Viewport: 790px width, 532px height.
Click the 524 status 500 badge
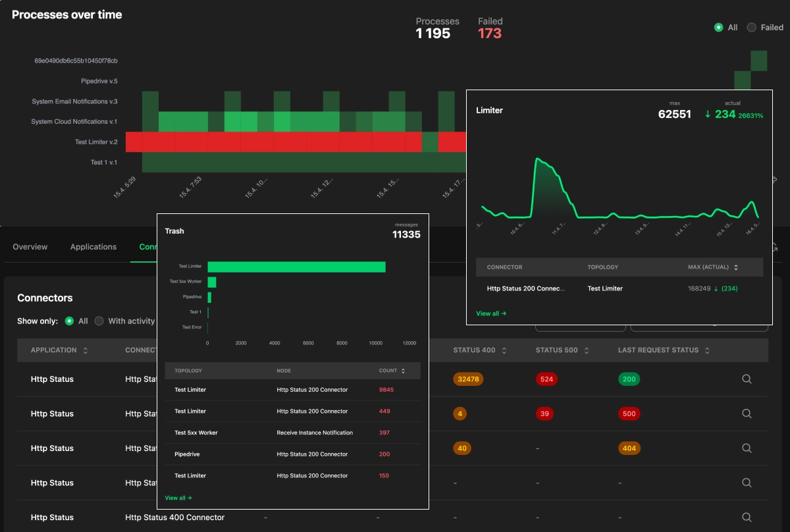pyautogui.click(x=546, y=379)
